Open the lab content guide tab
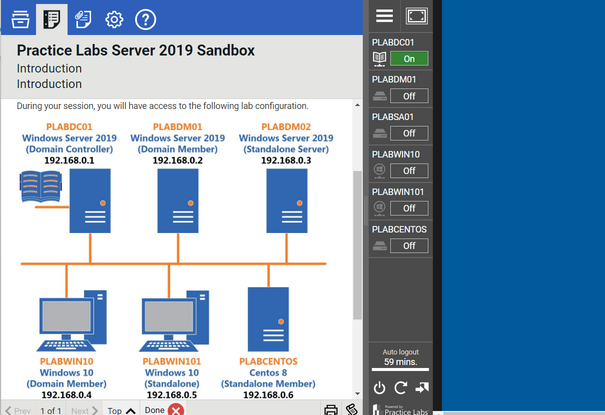Viewport: 605px width, 415px height. (x=50, y=18)
